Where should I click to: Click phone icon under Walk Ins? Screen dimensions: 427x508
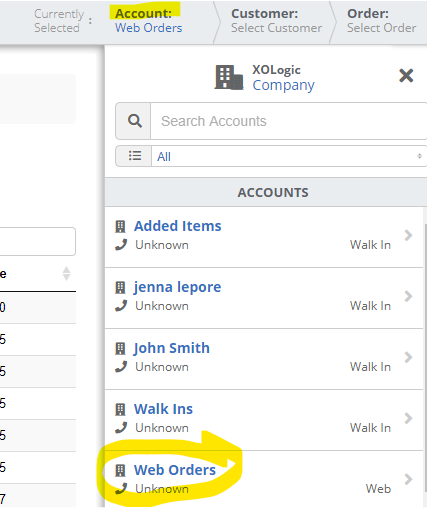[x=121, y=427]
